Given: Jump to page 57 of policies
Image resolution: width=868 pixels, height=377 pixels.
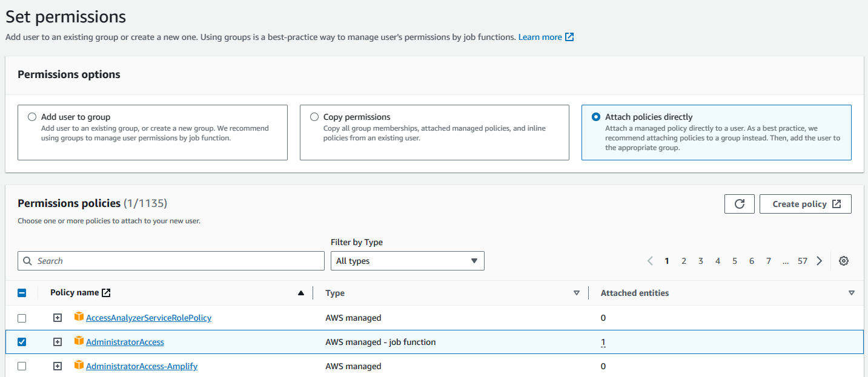Looking at the screenshot, I should [x=803, y=261].
